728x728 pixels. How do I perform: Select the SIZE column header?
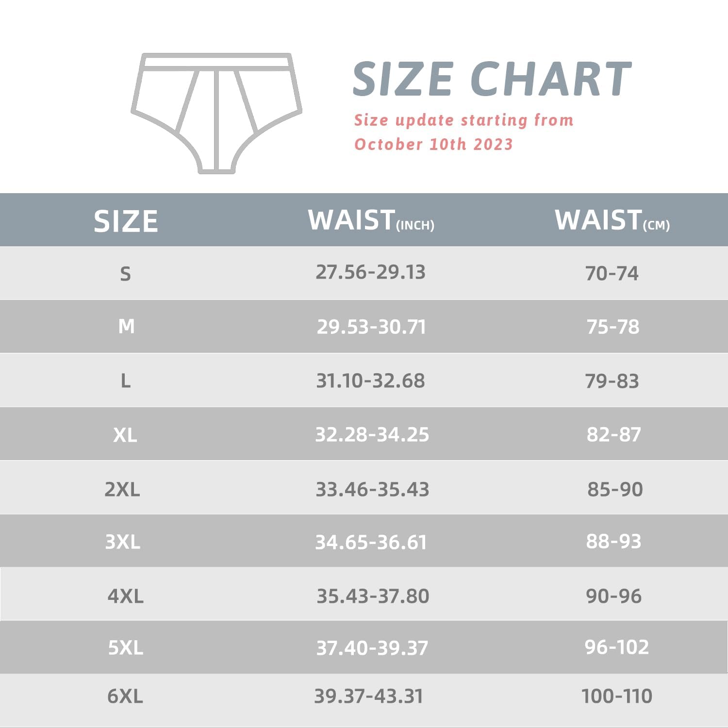(126, 221)
